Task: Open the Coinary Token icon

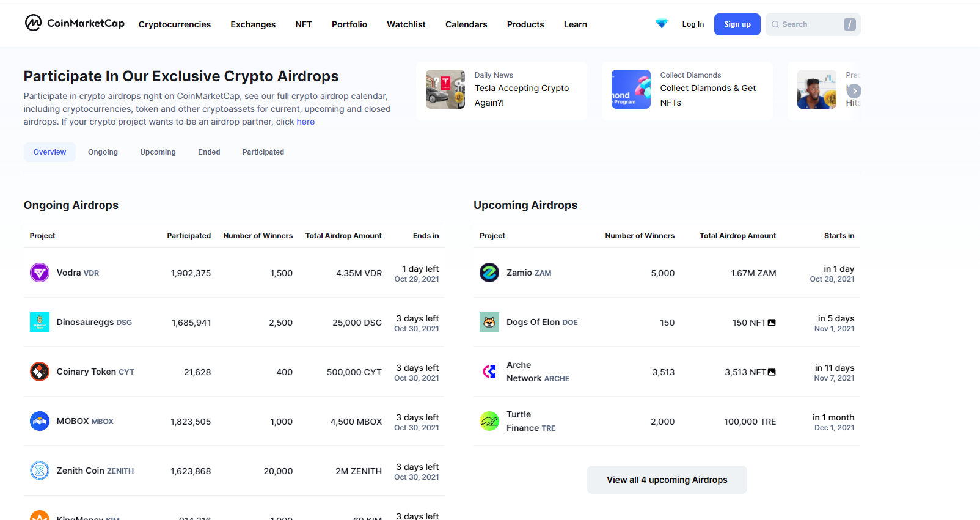Action: (40, 372)
